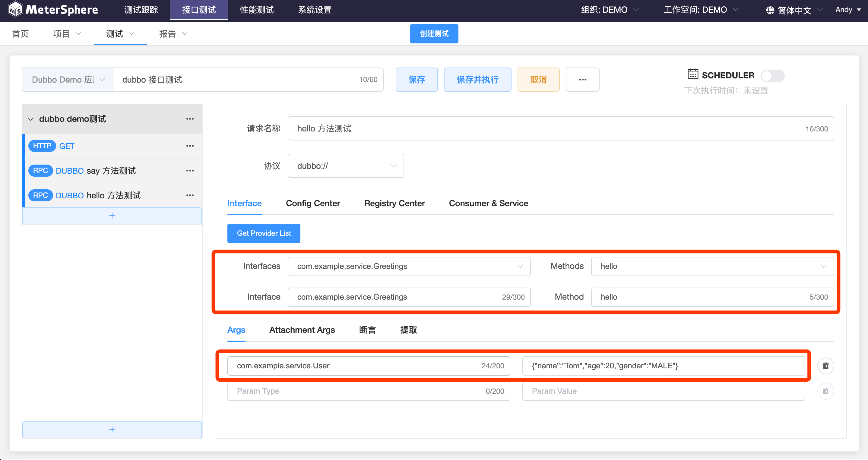The width and height of the screenshot is (868, 460).
Task: Open the 协议 dubbo:// dropdown
Action: click(345, 166)
